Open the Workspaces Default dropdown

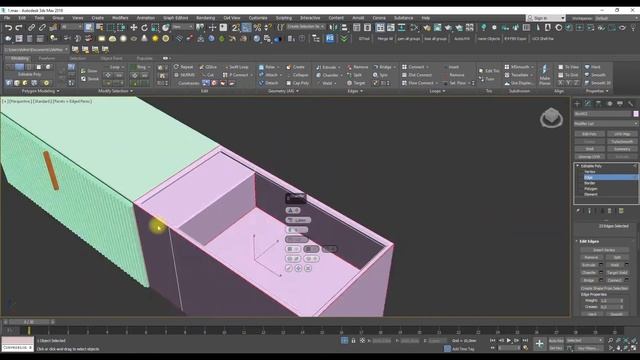point(616,18)
